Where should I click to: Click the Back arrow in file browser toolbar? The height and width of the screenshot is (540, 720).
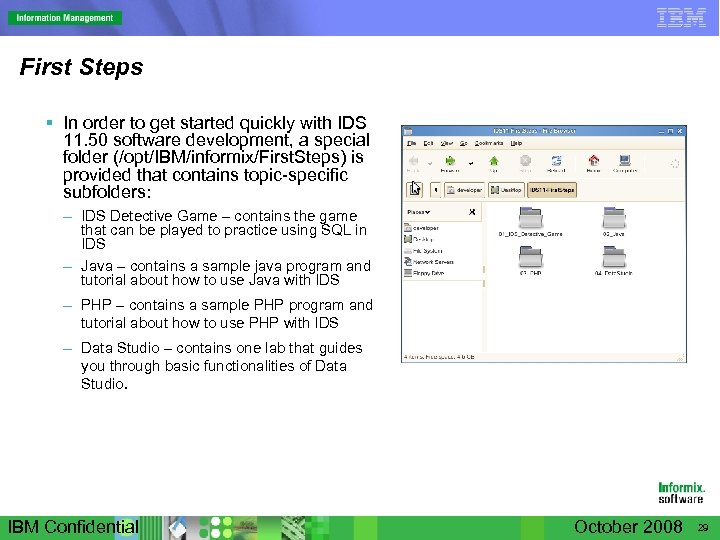(x=413, y=161)
